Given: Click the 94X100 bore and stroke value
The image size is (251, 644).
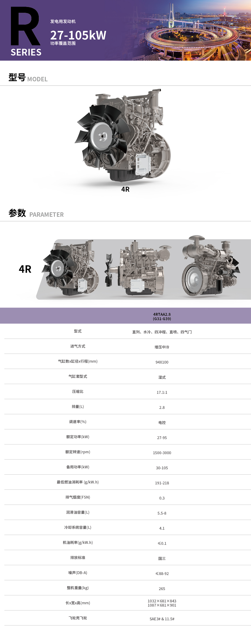Looking at the screenshot, I should click(162, 362).
